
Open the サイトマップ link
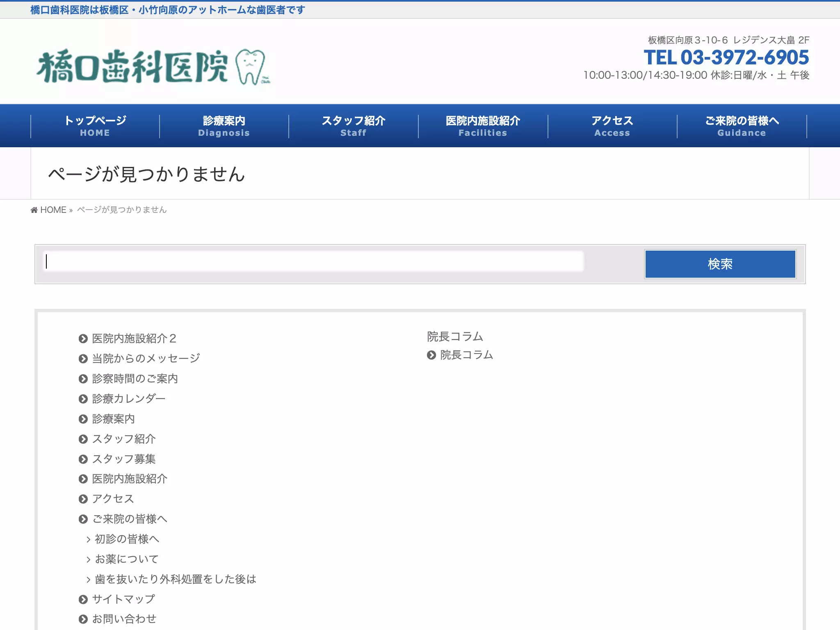tap(124, 600)
